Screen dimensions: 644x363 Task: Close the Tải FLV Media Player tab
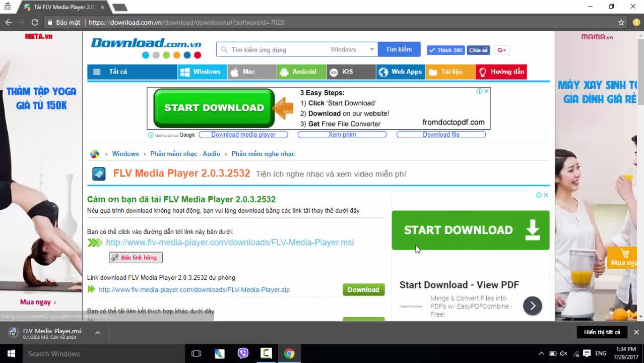103,7
